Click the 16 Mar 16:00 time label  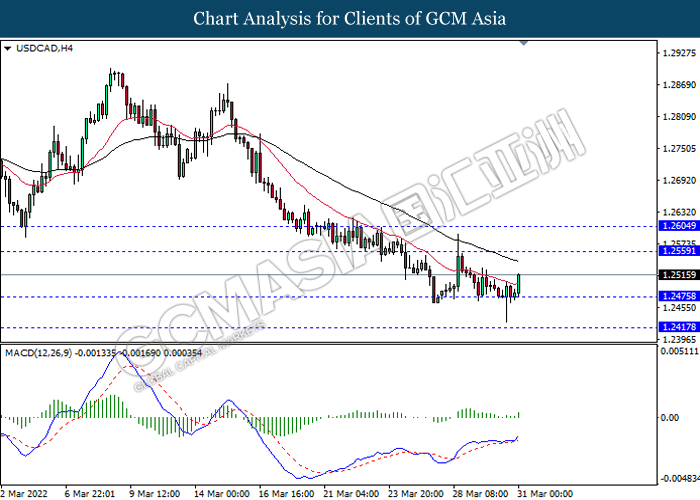click(x=286, y=493)
